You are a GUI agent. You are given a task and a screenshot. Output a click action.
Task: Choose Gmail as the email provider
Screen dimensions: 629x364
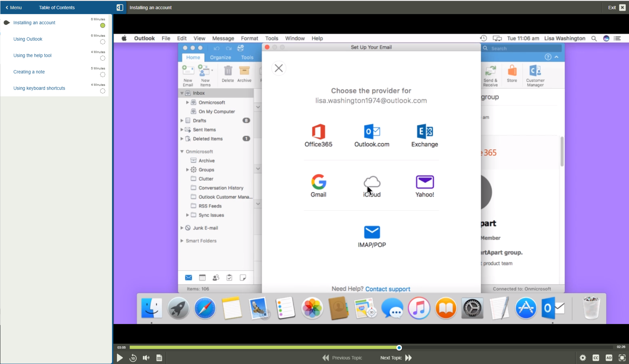(318, 186)
